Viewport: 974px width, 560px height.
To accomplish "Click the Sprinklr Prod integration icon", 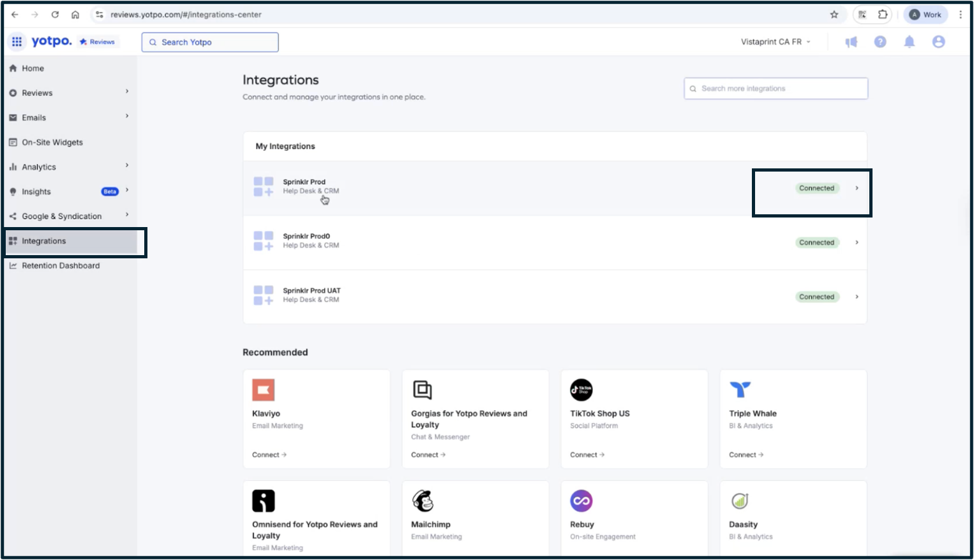I will (264, 187).
